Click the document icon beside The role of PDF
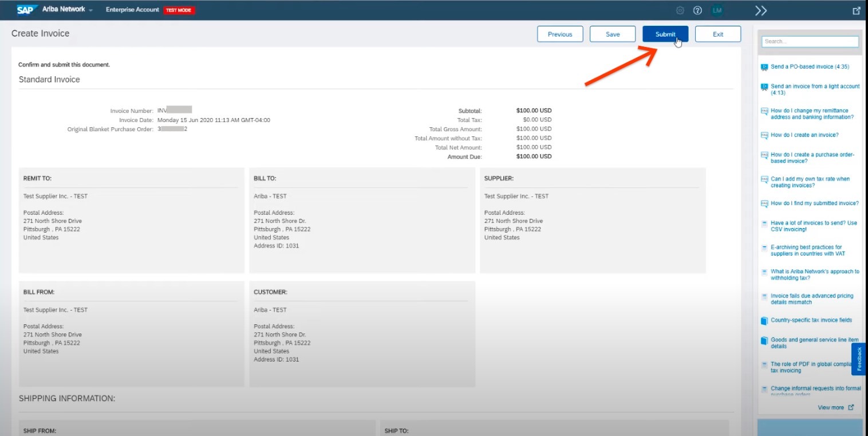The width and height of the screenshot is (868, 436). point(764,364)
